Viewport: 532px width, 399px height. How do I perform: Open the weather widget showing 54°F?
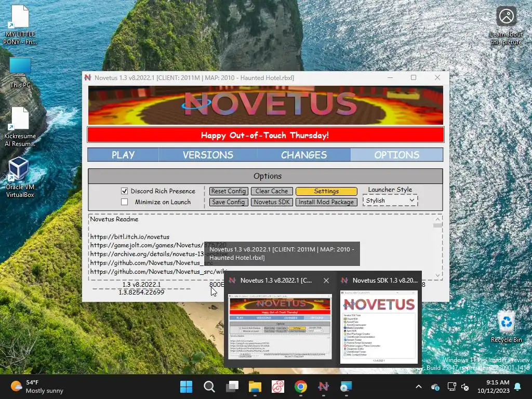(37, 387)
